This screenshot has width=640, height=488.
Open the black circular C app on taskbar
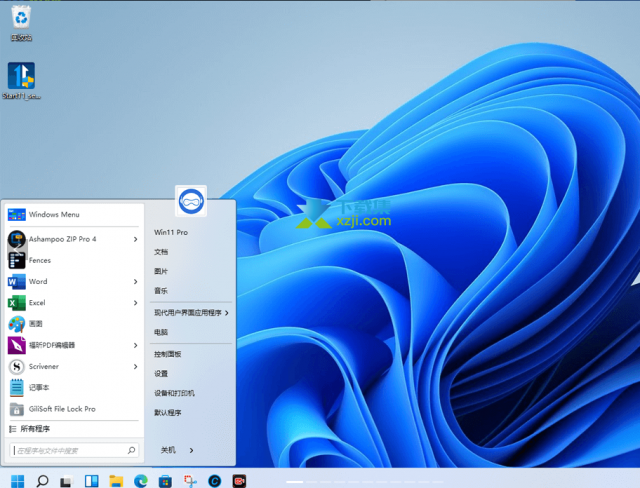coord(214,481)
